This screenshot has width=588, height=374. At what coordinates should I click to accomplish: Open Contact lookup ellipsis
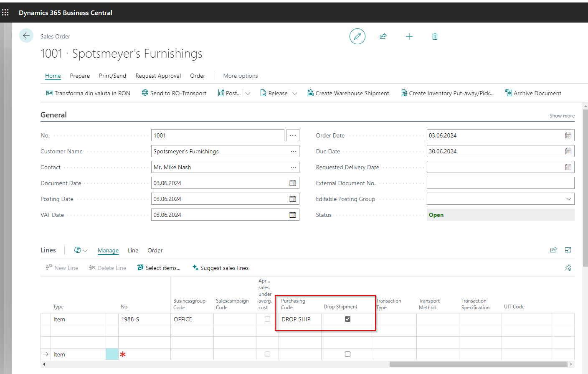tap(294, 167)
